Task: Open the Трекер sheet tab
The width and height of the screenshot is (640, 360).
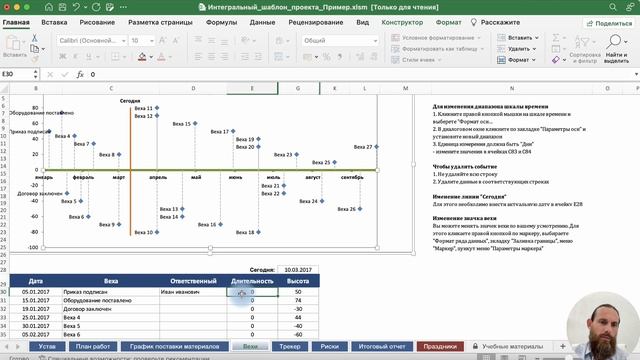Action: [x=290, y=347]
